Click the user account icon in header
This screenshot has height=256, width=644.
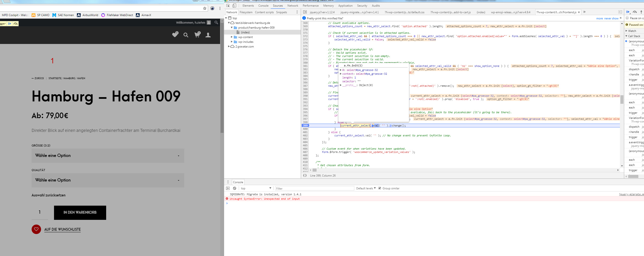point(208,35)
